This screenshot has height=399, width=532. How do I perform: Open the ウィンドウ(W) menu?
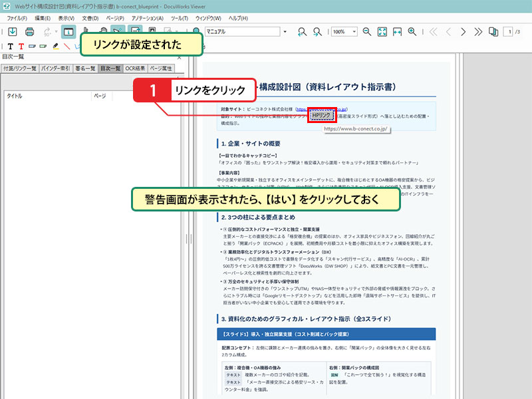click(x=208, y=19)
